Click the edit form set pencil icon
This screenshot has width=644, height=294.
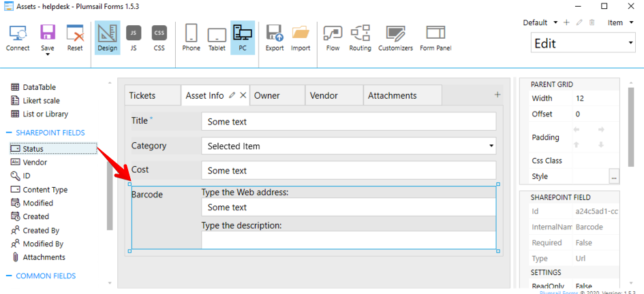click(x=579, y=22)
